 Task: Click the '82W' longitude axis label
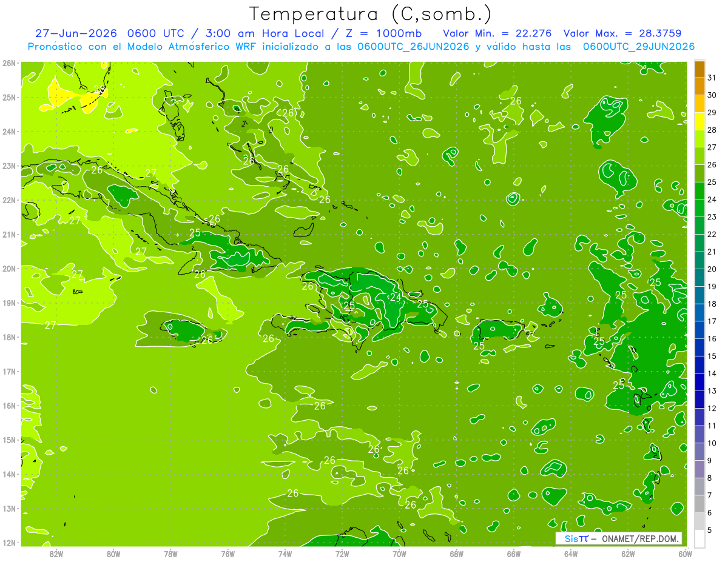[56, 554]
